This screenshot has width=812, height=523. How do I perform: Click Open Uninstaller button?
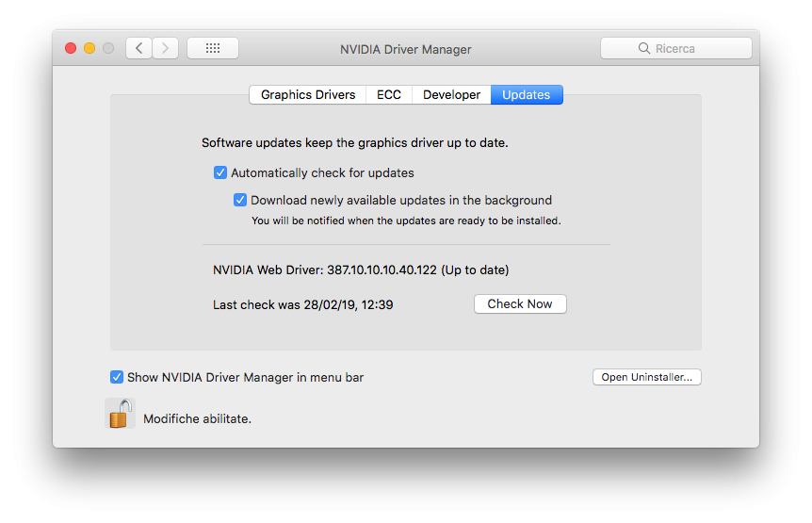[647, 377]
